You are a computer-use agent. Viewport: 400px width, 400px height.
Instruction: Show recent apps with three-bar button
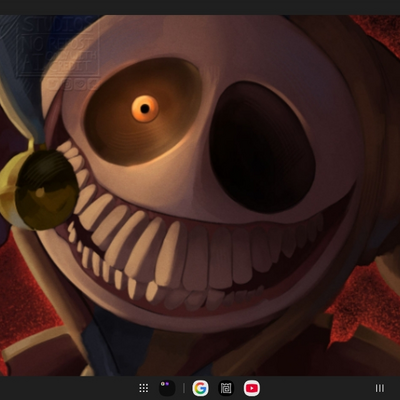380,388
